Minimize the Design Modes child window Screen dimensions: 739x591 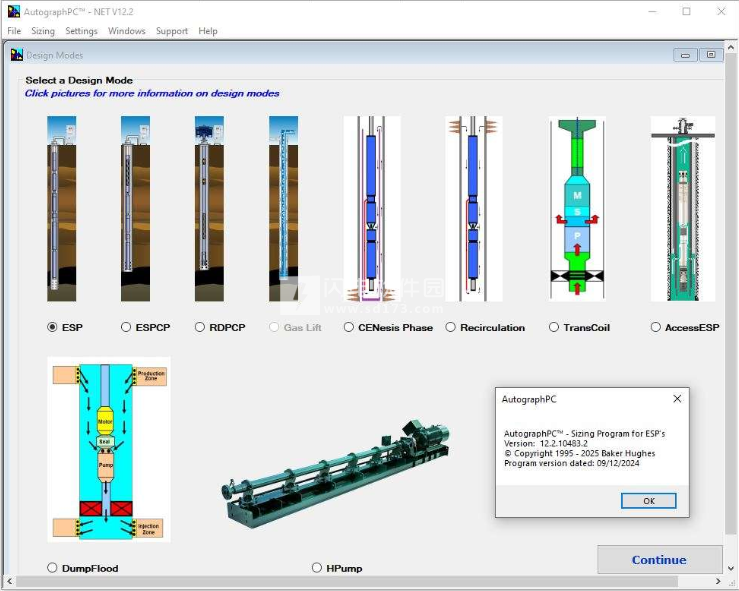685,55
